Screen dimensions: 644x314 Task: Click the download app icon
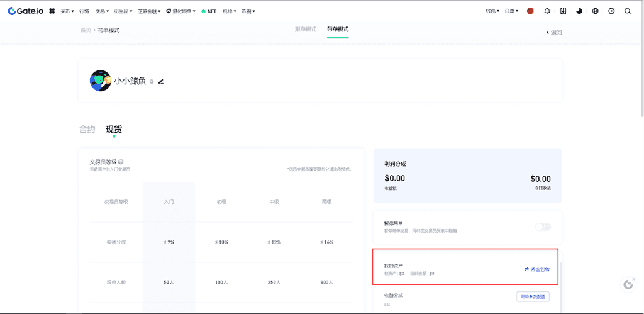click(x=563, y=11)
